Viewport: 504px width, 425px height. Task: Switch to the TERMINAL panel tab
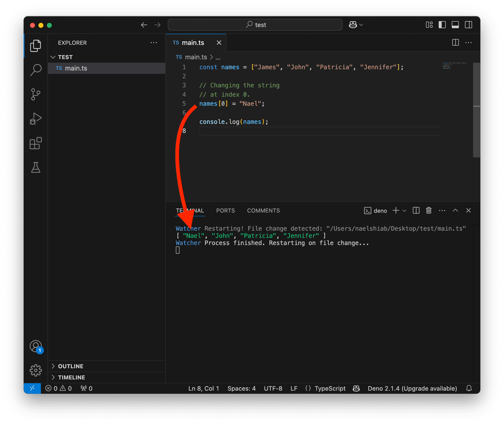[190, 211]
